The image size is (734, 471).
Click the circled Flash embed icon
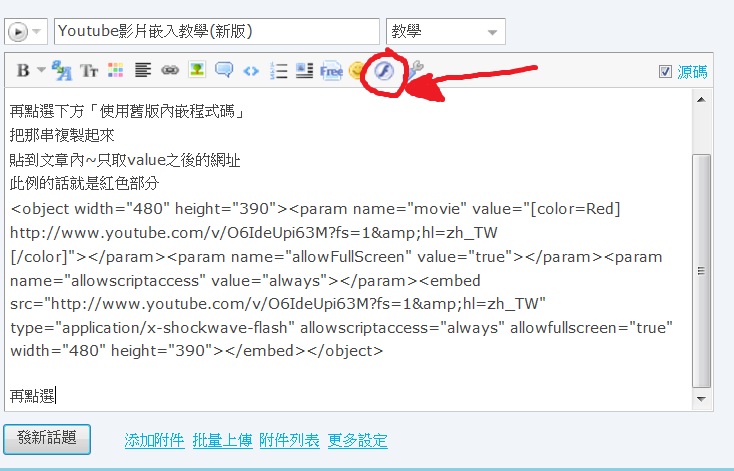pyautogui.click(x=384, y=72)
